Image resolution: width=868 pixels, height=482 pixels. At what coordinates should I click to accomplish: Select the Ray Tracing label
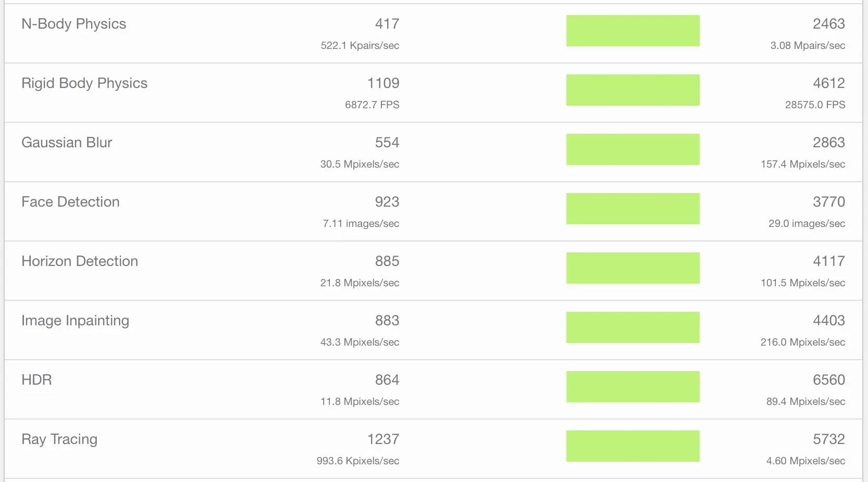click(59, 439)
